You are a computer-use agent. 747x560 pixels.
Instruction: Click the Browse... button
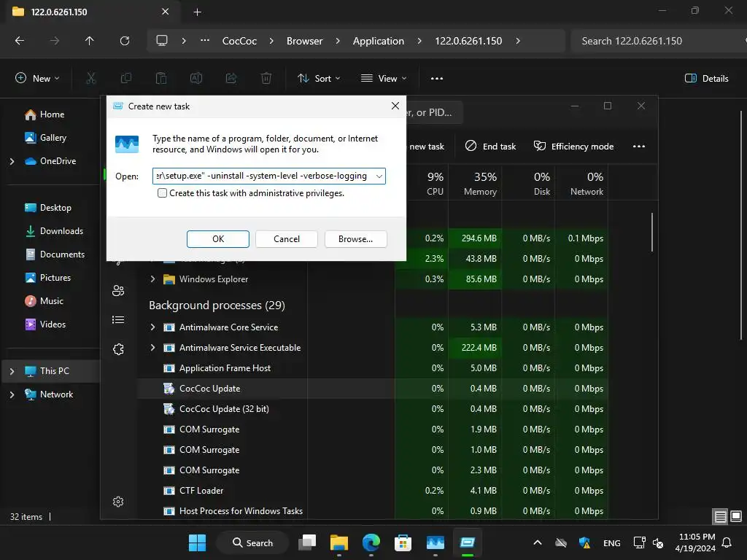pos(355,239)
